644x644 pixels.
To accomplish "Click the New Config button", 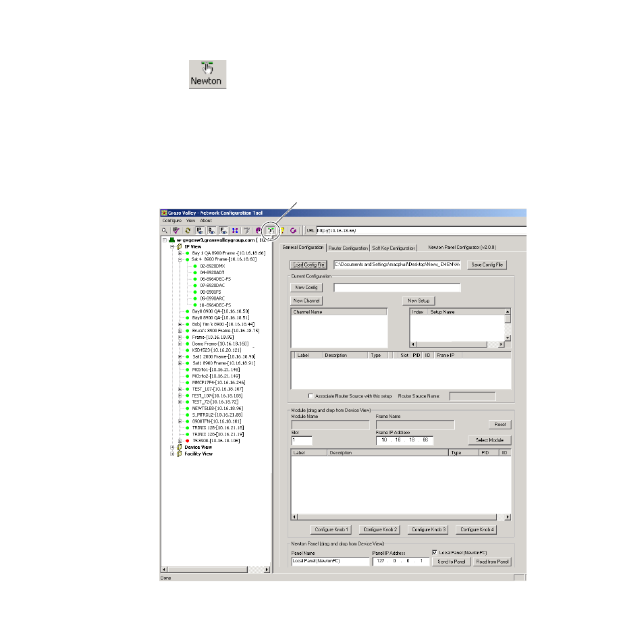I will pyautogui.click(x=306, y=288).
